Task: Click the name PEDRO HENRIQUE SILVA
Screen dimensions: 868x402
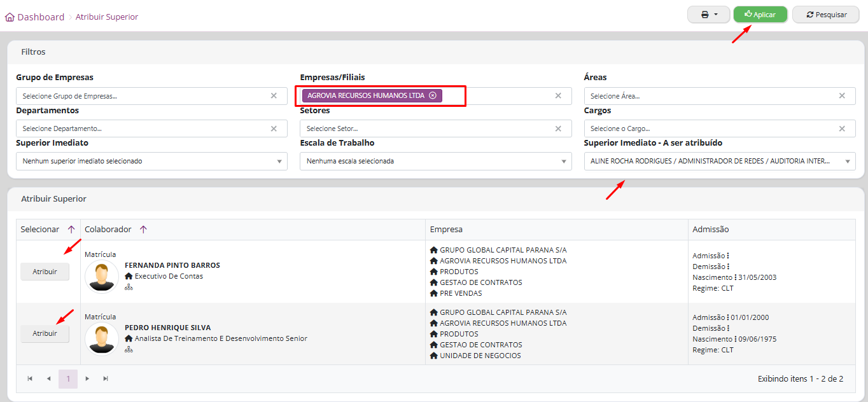Action: click(167, 328)
